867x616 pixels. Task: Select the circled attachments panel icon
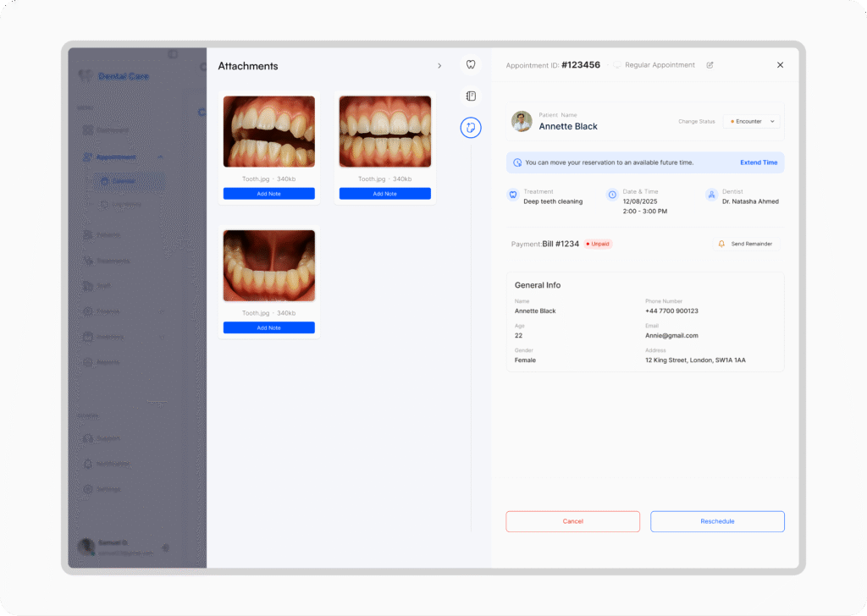pos(471,128)
